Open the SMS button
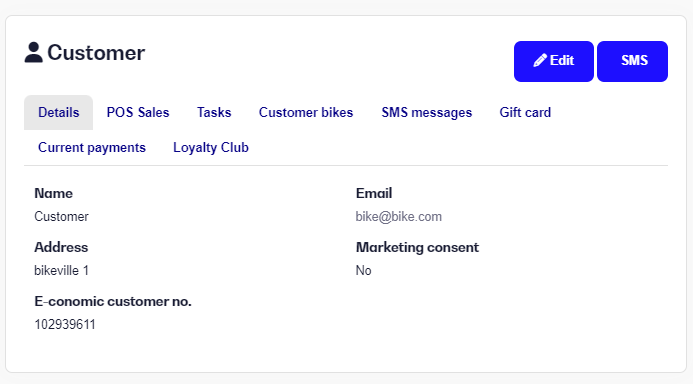The height and width of the screenshot is (384, 693). click(632, 61)
